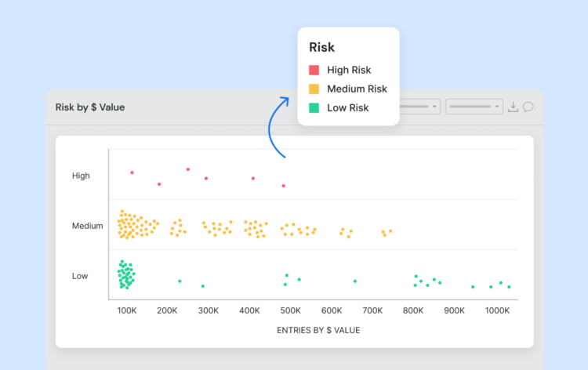The width and height of the screenshot is (588, 370).
Task: Click the green Low Risk legend swatch
Action: click(314, 108)
